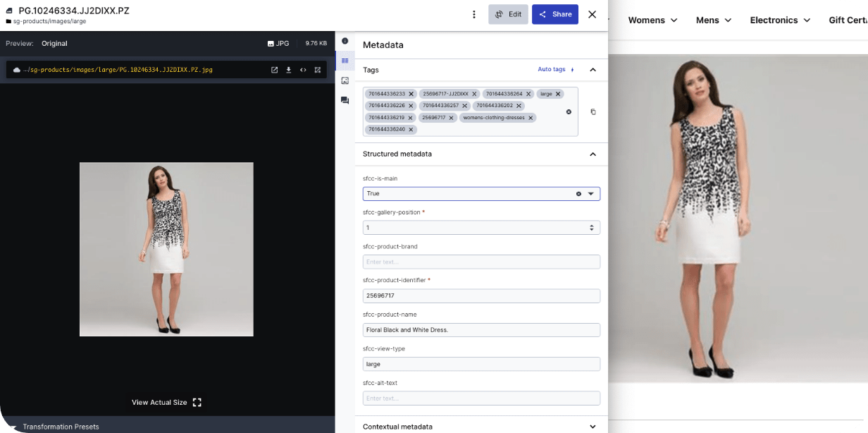Image resolution: width=868 pixels, height=433 pixels.
Task: Download the JPG asset via download icon
Action: click(x=288, y=70)
